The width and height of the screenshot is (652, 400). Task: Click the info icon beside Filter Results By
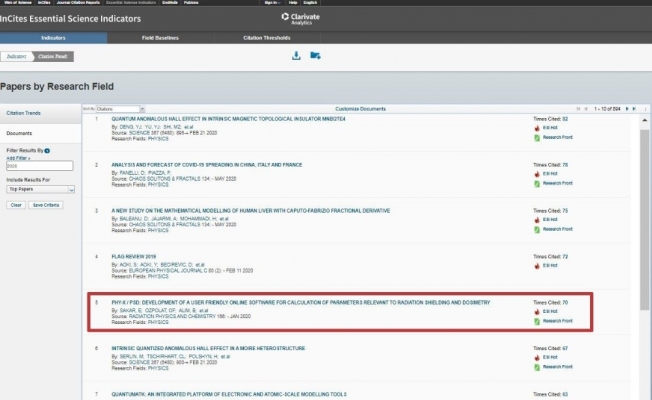tap(47, 150)
